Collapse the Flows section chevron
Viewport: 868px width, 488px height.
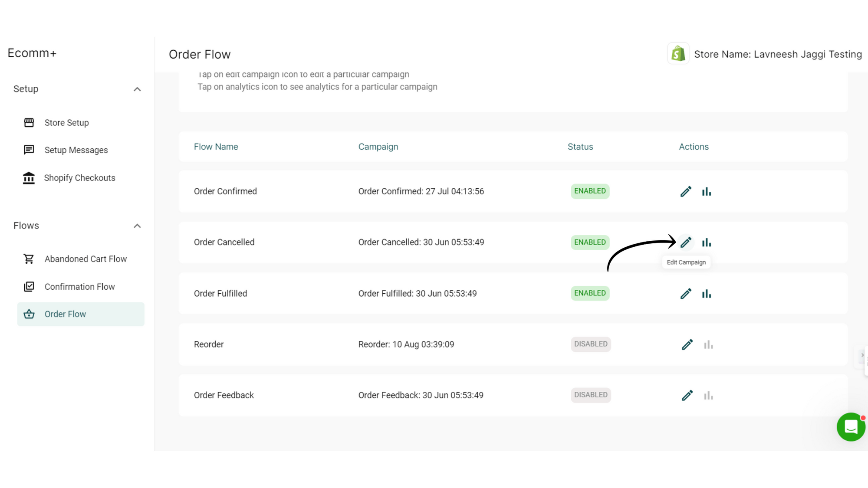(137, 226)
